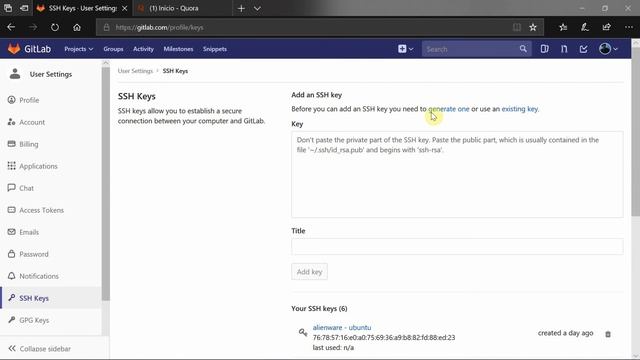Open Account in the settings sidebar
Screen dimensions: 640x360
click(x=32, y=122)
